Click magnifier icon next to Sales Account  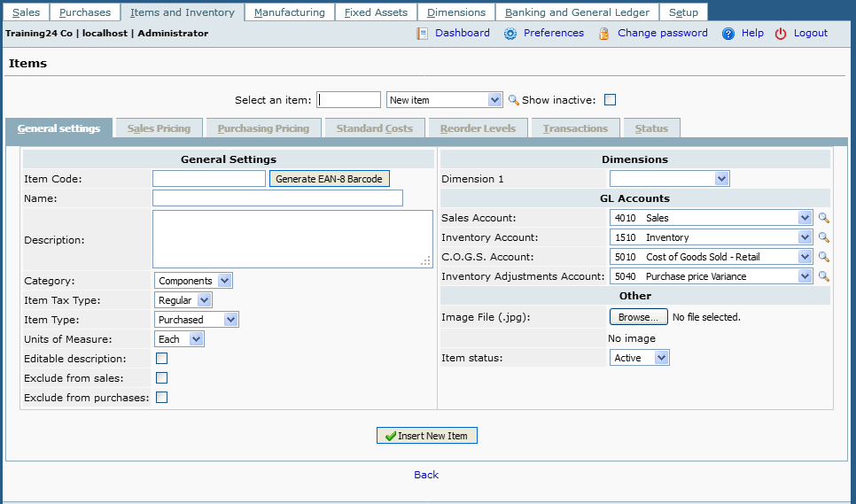823,218
